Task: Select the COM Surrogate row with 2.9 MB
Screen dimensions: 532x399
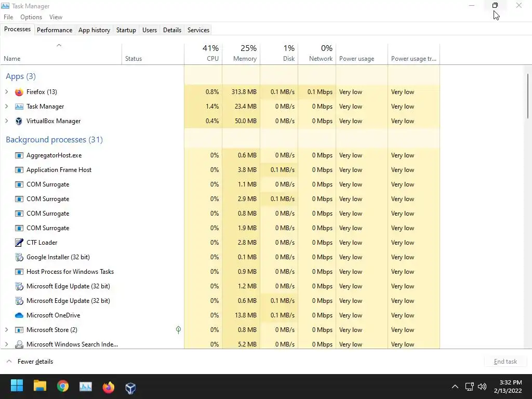Action: point(220,199)
